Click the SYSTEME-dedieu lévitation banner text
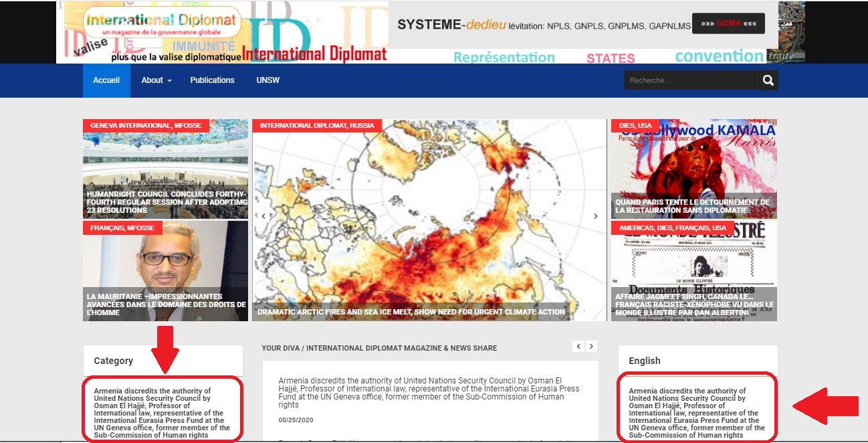868x443 pixels. pyautogui.click(x=544, y=25)
